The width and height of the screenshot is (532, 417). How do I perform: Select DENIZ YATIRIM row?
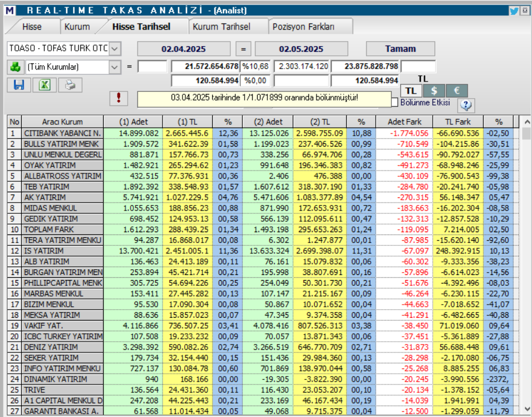coord(263,347)
